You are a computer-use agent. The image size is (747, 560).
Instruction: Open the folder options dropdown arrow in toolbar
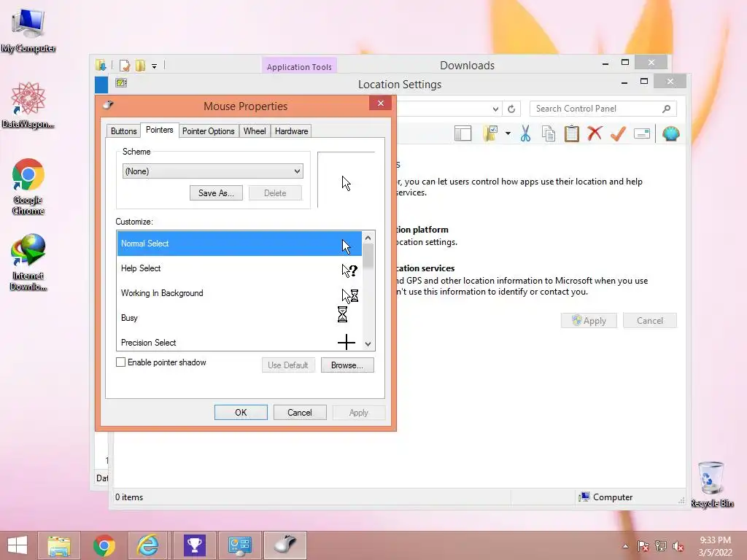click(508, 134)
